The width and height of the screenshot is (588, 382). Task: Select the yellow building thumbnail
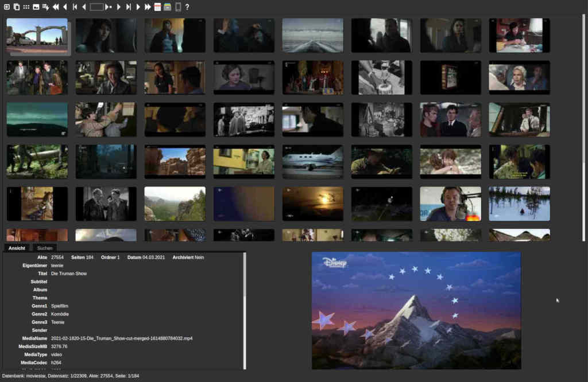[243, 162]
